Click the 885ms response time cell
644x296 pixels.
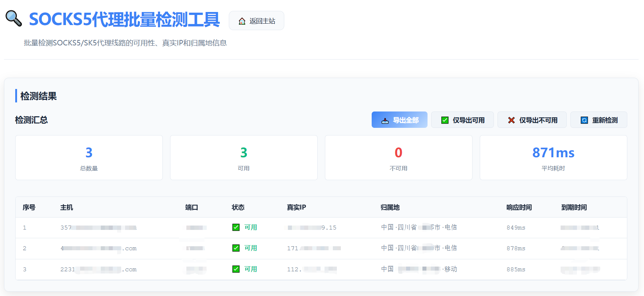[516, 269]
